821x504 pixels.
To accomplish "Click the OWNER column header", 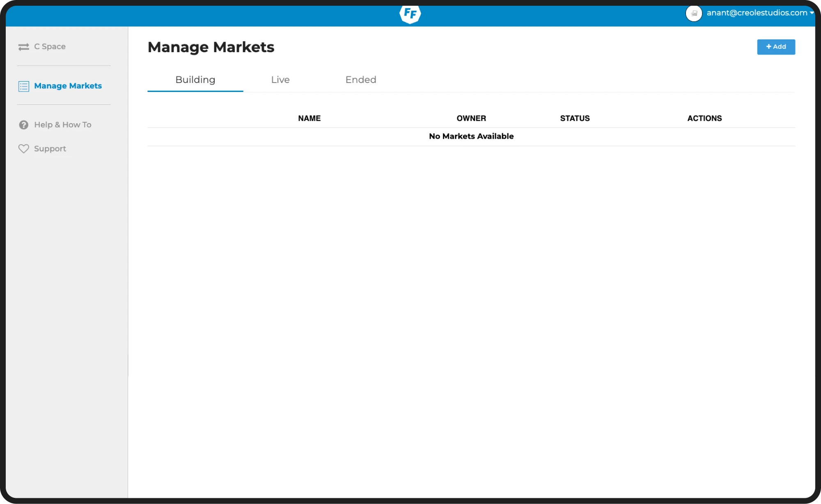I will point(471,118).
